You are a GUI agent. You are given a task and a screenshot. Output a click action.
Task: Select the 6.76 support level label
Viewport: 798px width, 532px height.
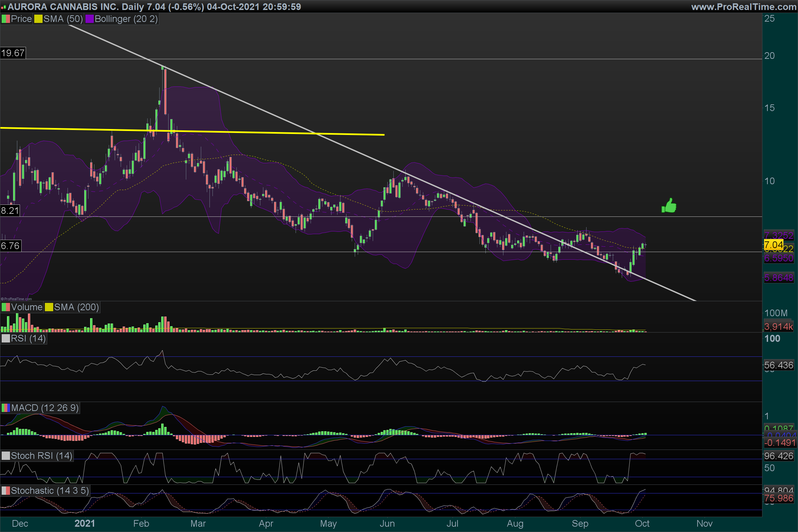[x=10, y=246]
